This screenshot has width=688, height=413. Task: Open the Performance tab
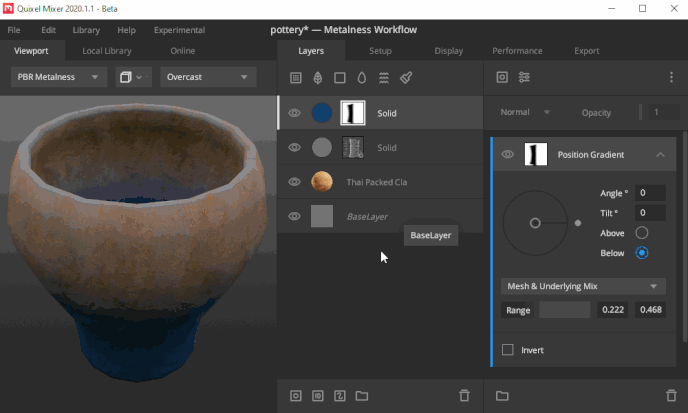(x=517, y=50)
